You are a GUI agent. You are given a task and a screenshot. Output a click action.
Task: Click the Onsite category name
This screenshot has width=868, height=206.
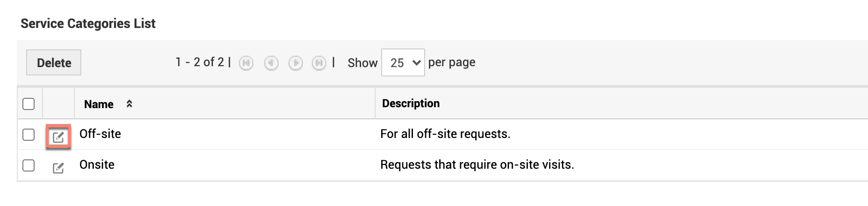tap(97, 165)
